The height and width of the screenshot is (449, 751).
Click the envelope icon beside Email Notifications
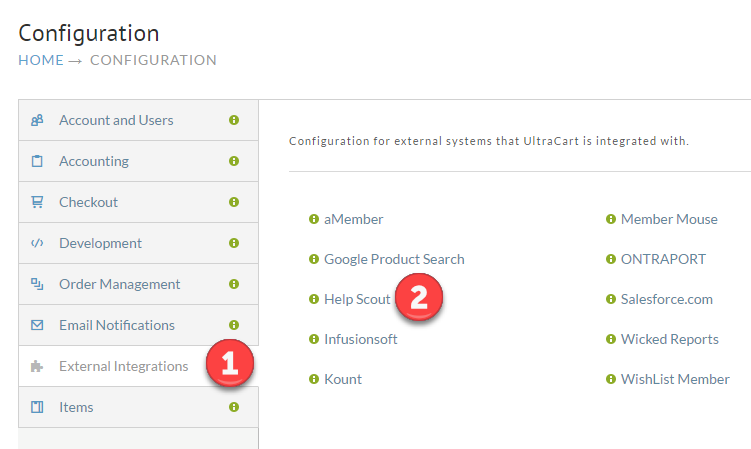pyautogui.click(x=37, y=325)
